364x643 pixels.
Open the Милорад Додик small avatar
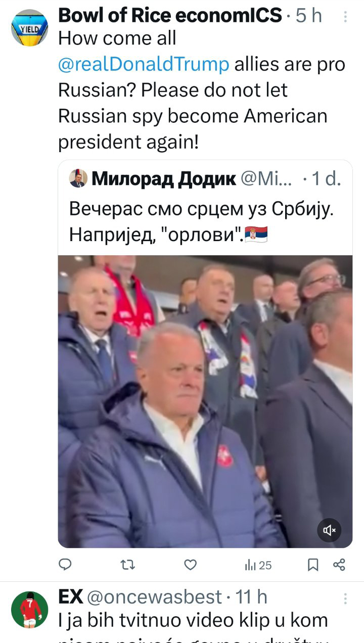tap(77, 179)
